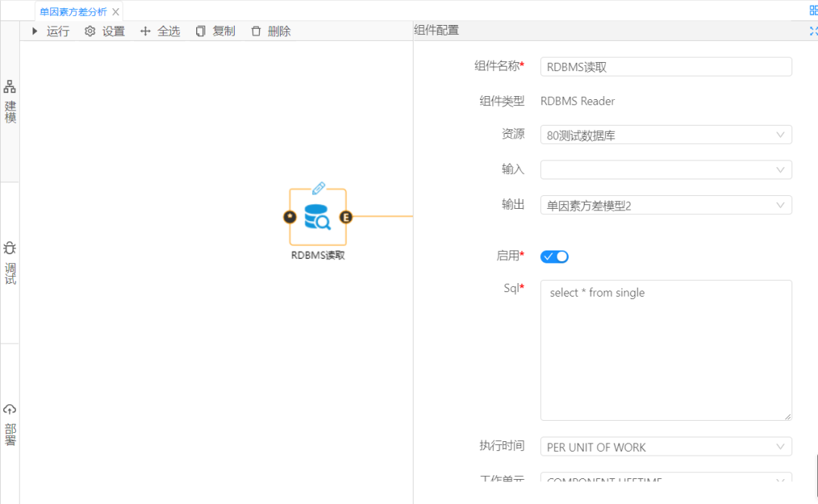Click the pencil edit icon above node
The width and height of the screenshot is (818, 504).
click(318, 188)
